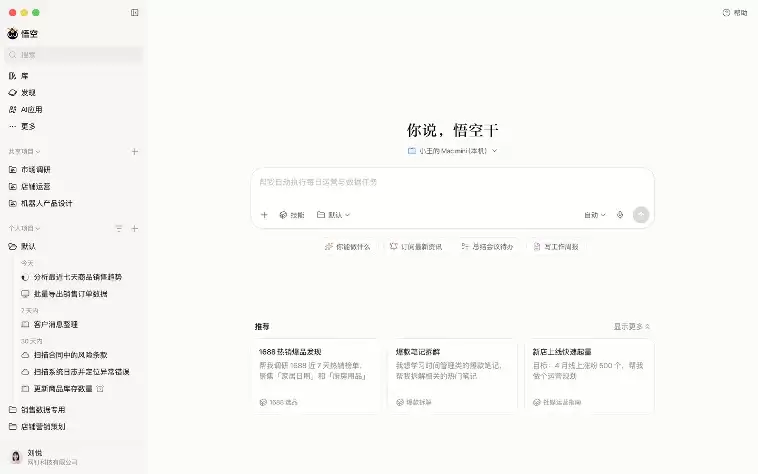The image size is (758, 474).
Task: Open the 店铺运营 shared project
Action: [x=73, y=187]
